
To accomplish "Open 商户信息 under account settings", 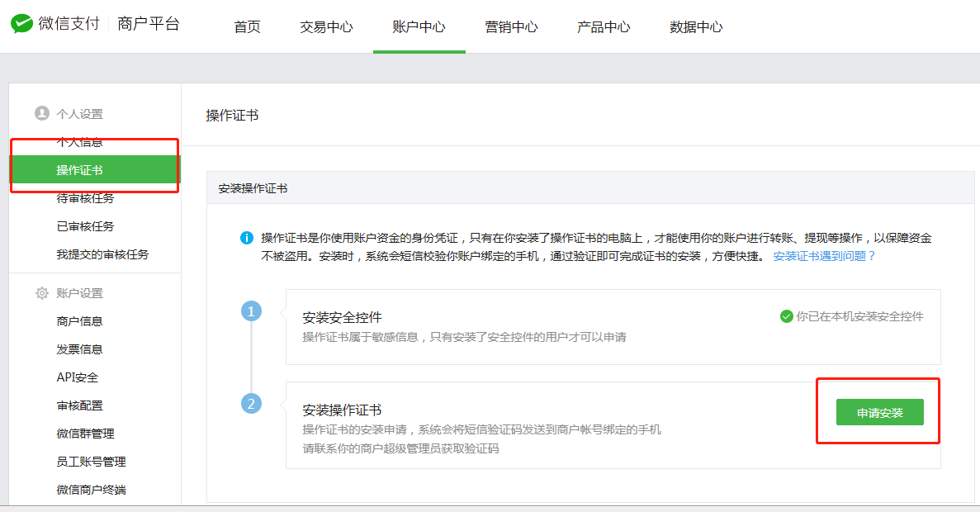I will [x=80, y=321].
